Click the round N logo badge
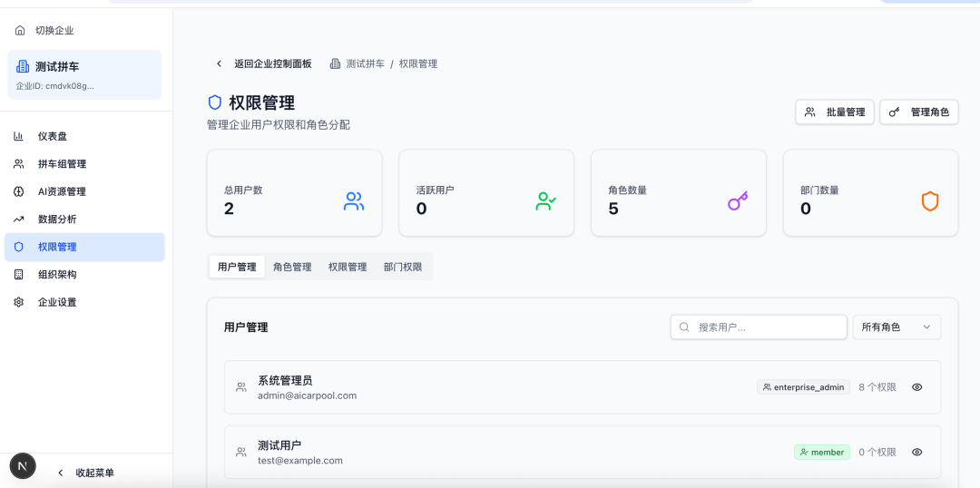The image size is (980, 488). coord(23,465)
